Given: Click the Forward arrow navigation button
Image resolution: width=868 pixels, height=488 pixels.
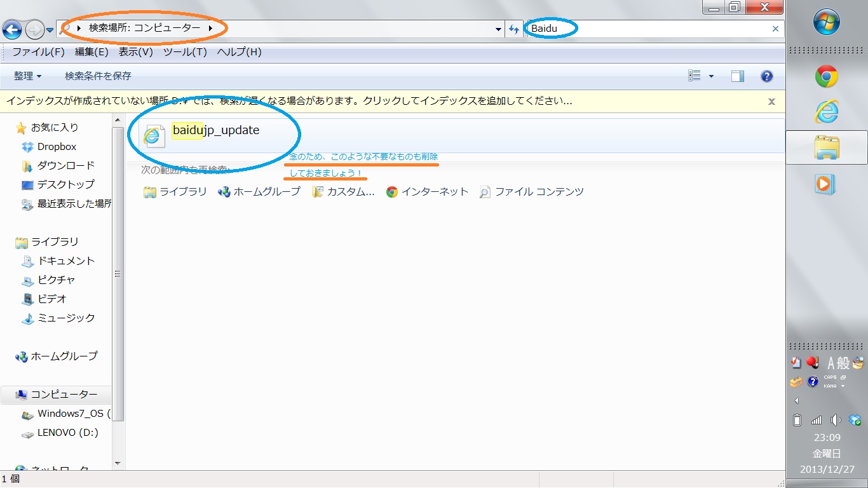Looking at the screenshot, I should tap(34, 29).
